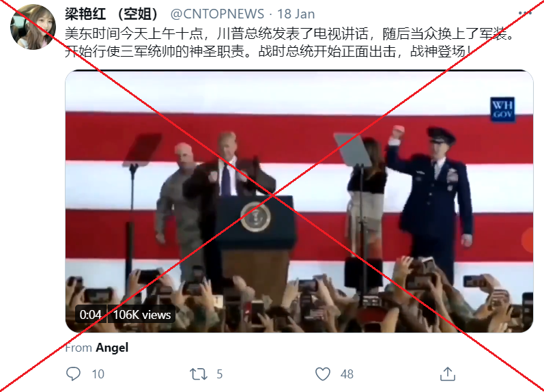Click the @CNTOPNEWS handle

click(x=217, y=14)
